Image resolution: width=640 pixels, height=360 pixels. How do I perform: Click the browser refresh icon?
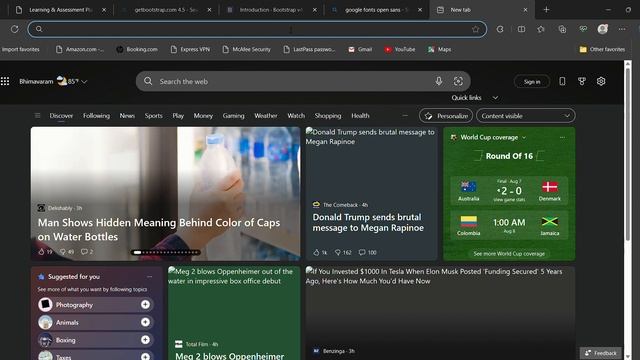pos(15,29)
